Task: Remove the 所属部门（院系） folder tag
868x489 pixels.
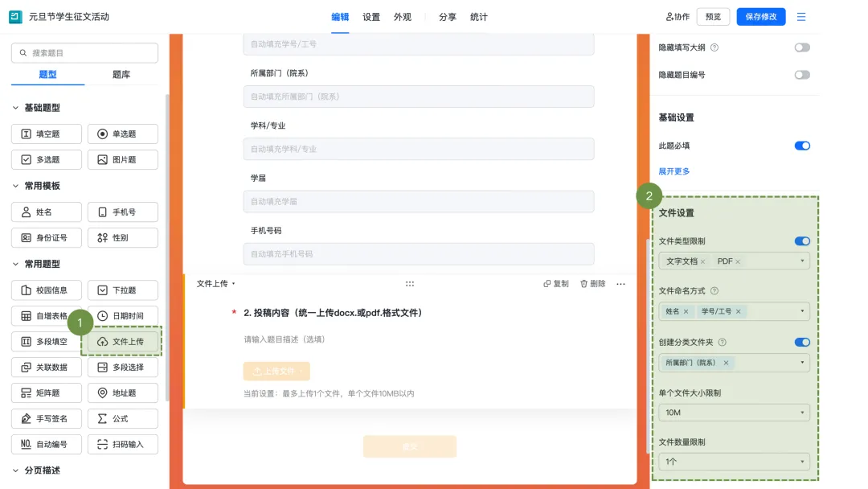Action: tap(726, 363)
